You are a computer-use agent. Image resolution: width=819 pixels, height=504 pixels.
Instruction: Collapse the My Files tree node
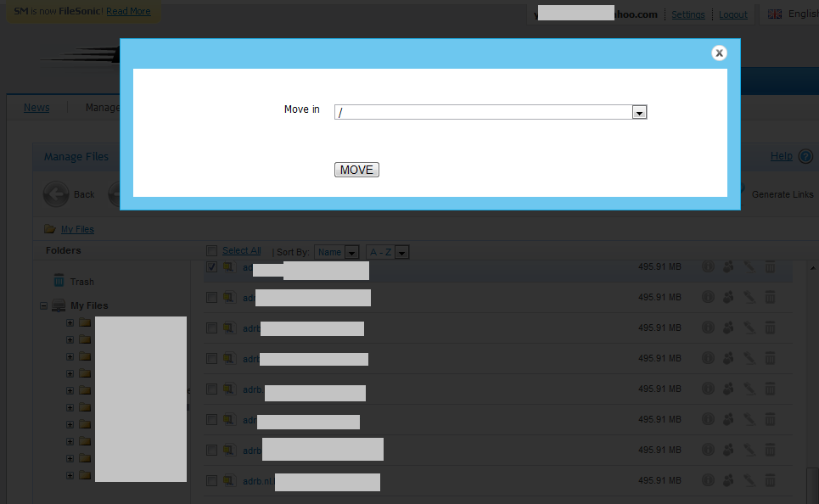coord(44,306)
